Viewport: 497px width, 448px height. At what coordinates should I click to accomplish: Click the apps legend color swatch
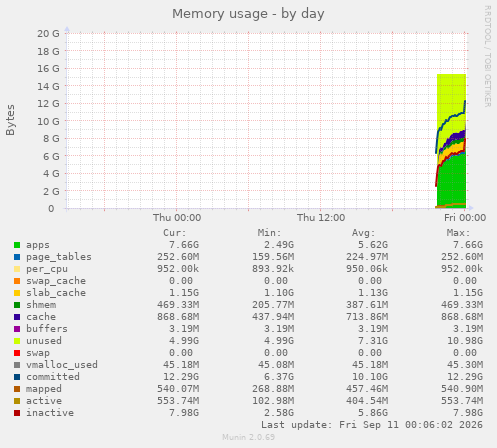coord(17,245)
